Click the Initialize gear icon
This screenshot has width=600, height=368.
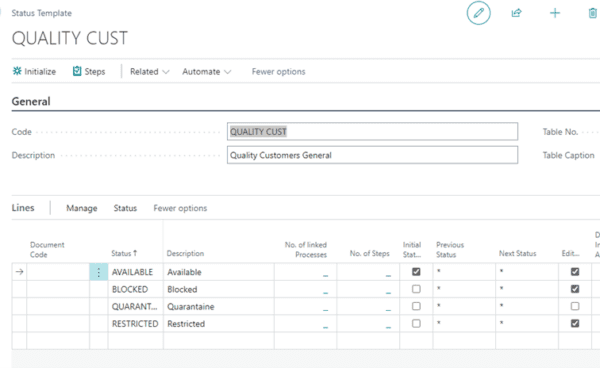17,71
